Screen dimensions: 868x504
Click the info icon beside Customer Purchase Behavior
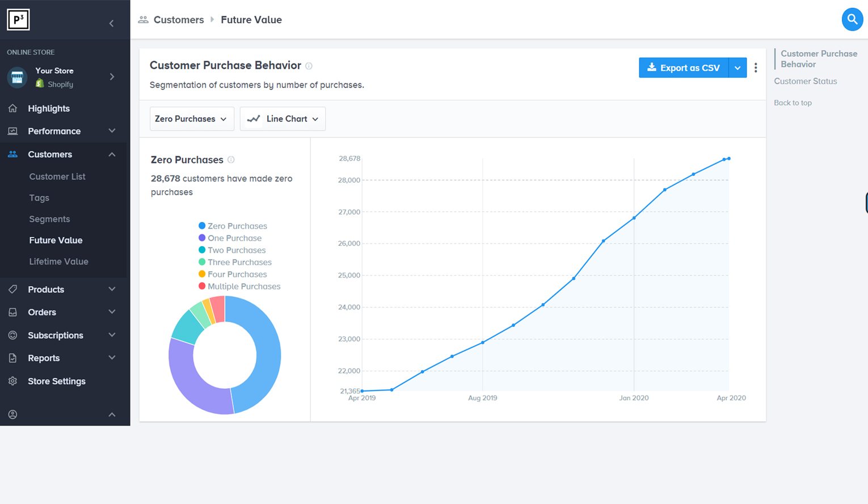point(309,66)
